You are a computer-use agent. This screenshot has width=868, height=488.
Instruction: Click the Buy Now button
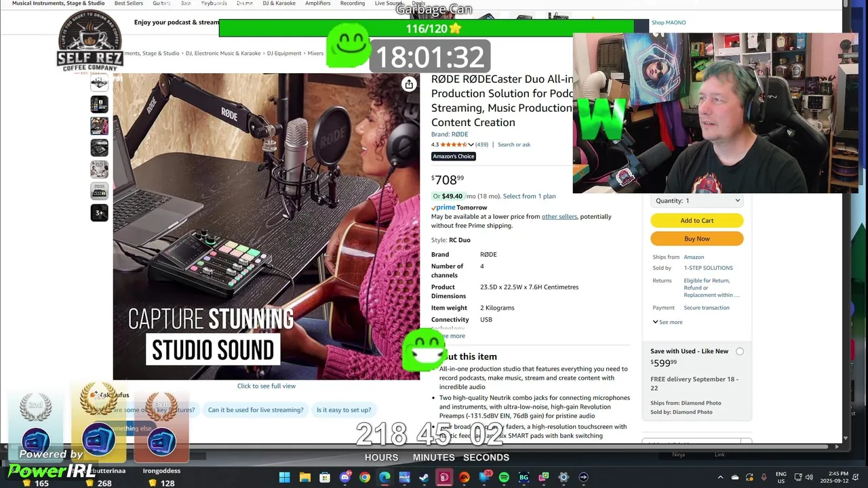pyautogui.click(x=697, y=239)
